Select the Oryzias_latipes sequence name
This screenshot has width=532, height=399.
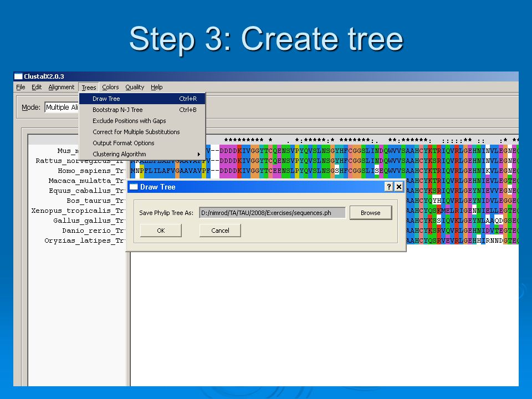pyautogui.click(x=84, y=241)
